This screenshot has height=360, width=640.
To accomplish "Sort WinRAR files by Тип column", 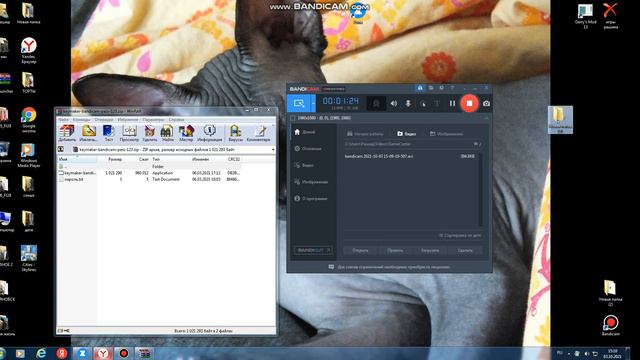I will click(x=171, y=159).
